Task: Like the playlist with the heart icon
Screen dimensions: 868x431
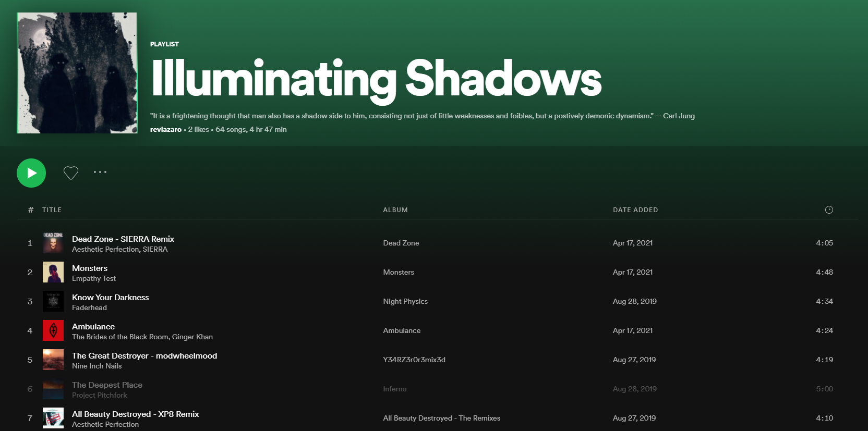Action: (x=71, y=173)
